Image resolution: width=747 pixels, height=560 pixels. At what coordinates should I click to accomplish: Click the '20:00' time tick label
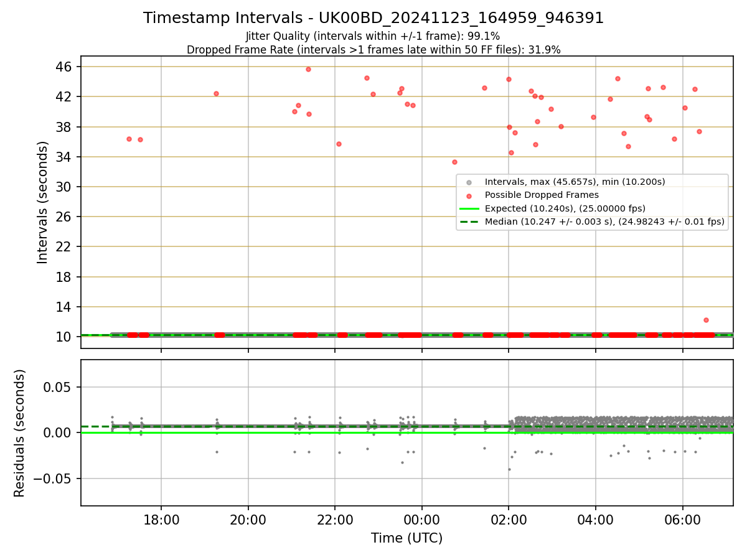[248, 520]
